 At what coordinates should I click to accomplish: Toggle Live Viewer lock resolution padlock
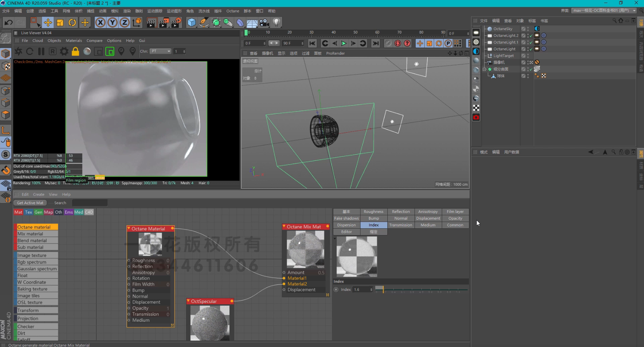[x=75, y=51]
